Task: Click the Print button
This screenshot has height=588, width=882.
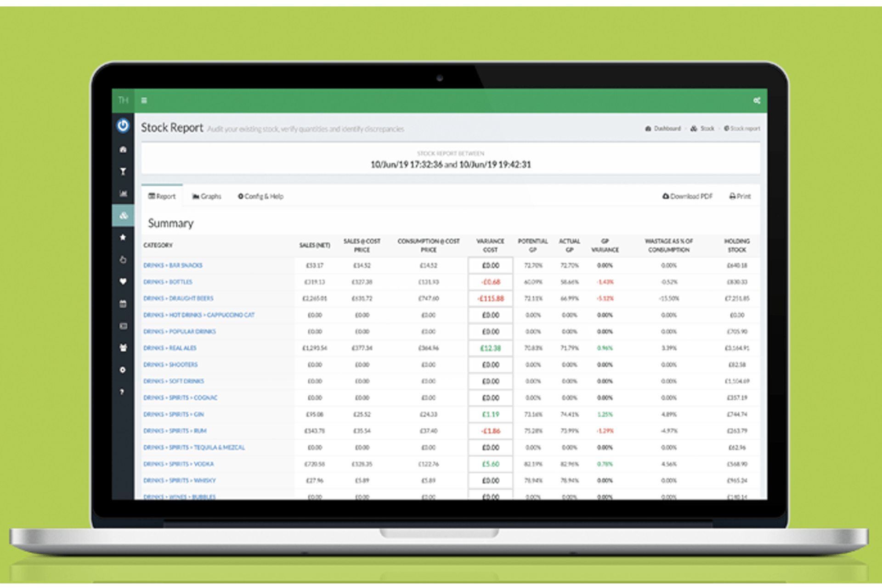Action: (x=740, y=196)
